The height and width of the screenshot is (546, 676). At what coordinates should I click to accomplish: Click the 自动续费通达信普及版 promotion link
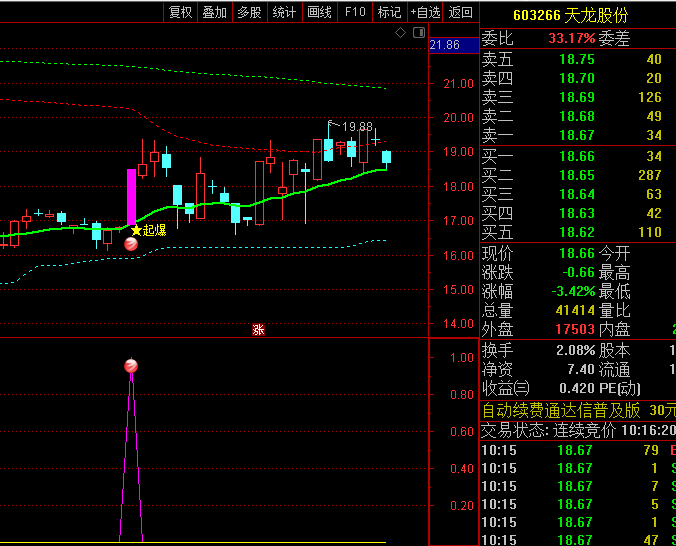560,410
